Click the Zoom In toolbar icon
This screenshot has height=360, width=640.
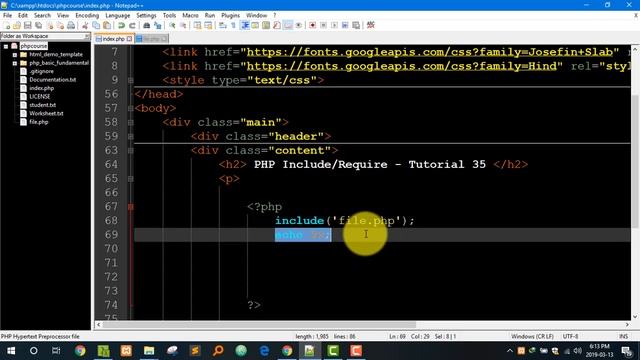point(173,25)
